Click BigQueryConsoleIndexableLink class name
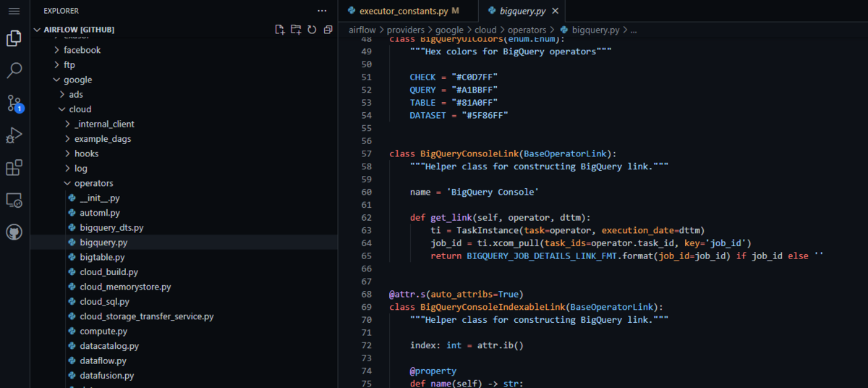Screen dimensions: 868x388 [x=493, y=307]
